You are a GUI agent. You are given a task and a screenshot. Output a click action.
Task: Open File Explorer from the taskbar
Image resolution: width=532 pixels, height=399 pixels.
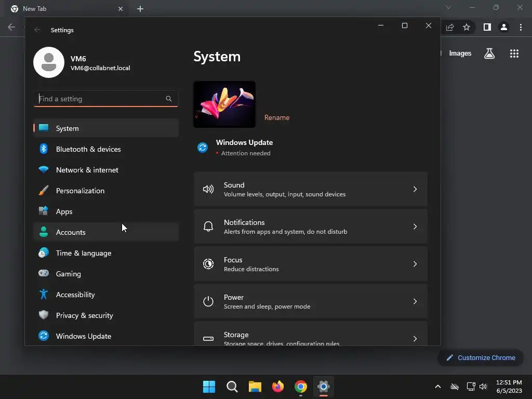(255, 387)
